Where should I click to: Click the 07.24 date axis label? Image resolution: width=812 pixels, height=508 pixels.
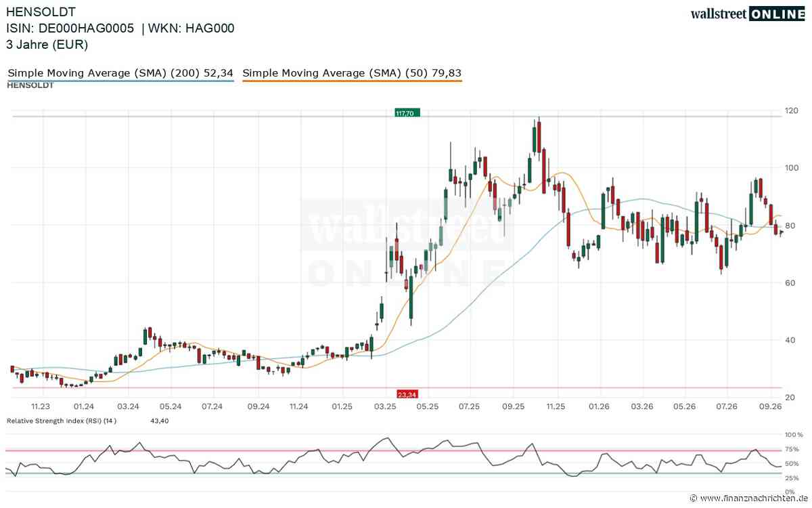point(212,406)
